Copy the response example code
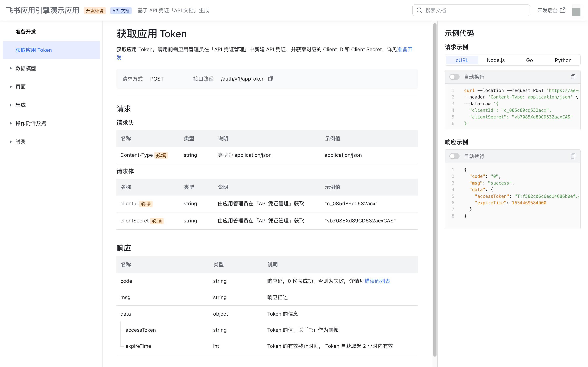This screenshot has width=588, height=367. 573,156
